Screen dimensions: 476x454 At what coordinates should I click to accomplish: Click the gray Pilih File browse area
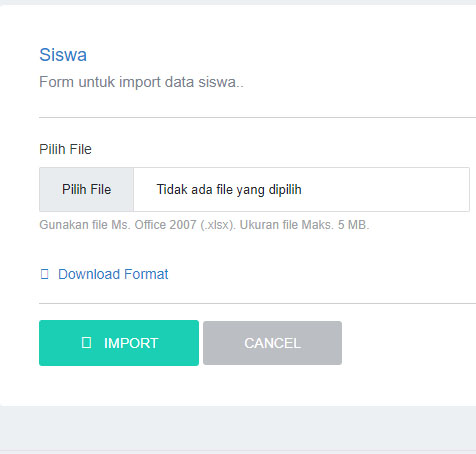tap(86, 189)
